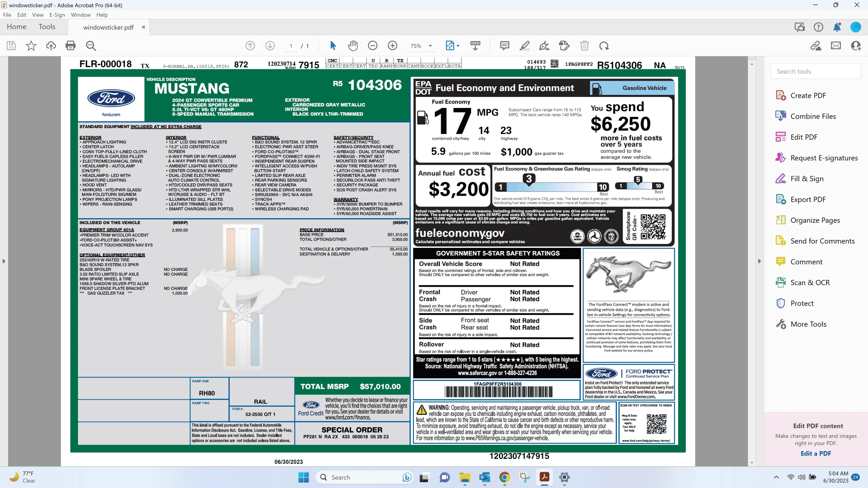This screenshot has width=868, height=488.
Task: Select the Hand pan tool
Action: pos(353,45)
